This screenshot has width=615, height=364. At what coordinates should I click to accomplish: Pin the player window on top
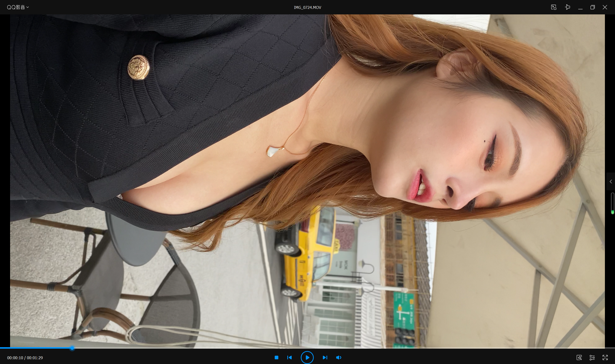tap(567, 7)
